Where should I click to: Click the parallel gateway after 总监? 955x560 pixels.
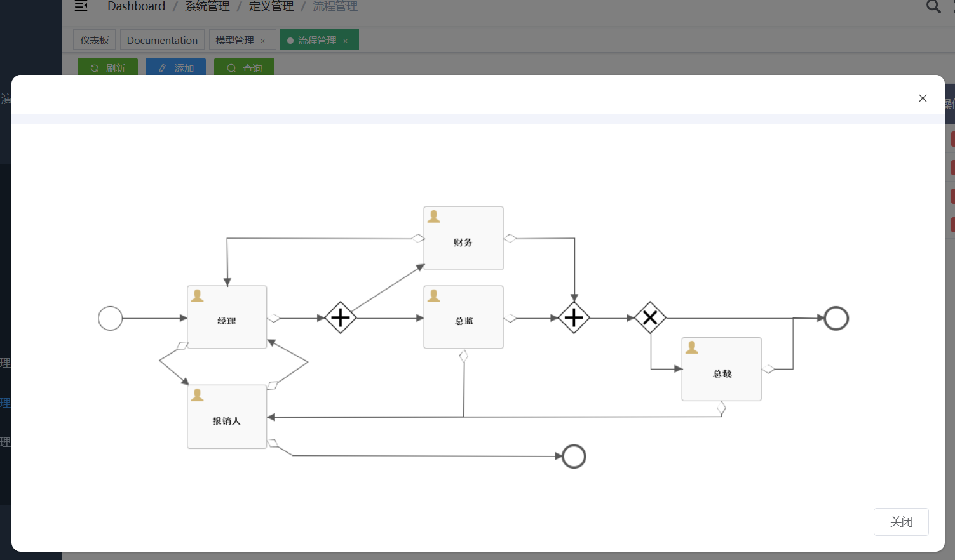pyautogui.click(x=574, y=317)
